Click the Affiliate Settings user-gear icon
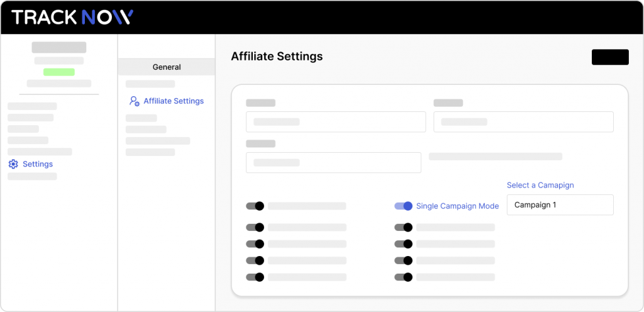The height and width of the screenshot is (312, 644). [x=135, y=101]
